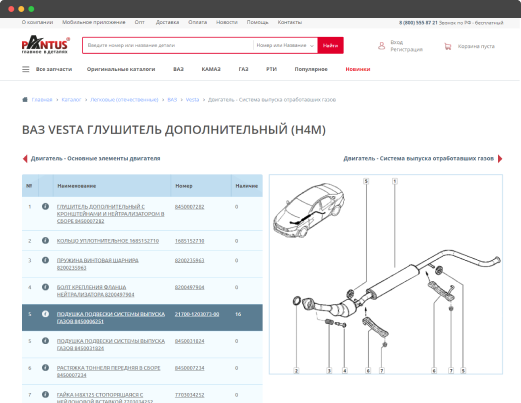Select РТИ in main navigation

tap(271, 69)
